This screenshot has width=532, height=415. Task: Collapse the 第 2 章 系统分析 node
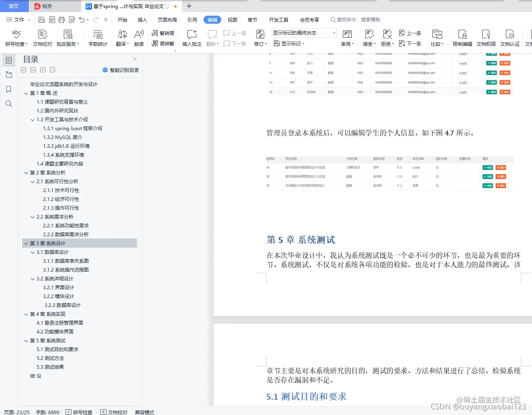click(26, 173)
